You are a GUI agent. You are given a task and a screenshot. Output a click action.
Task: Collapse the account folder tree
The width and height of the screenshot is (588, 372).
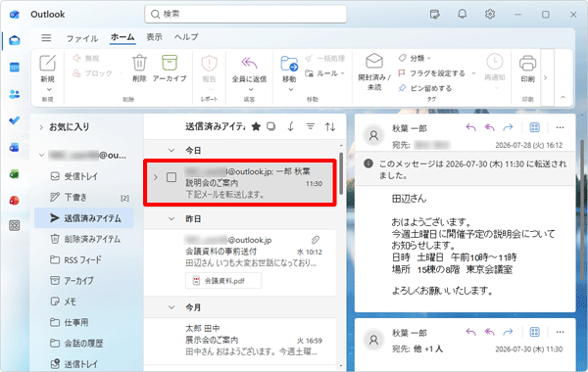(x=41, y=155)
